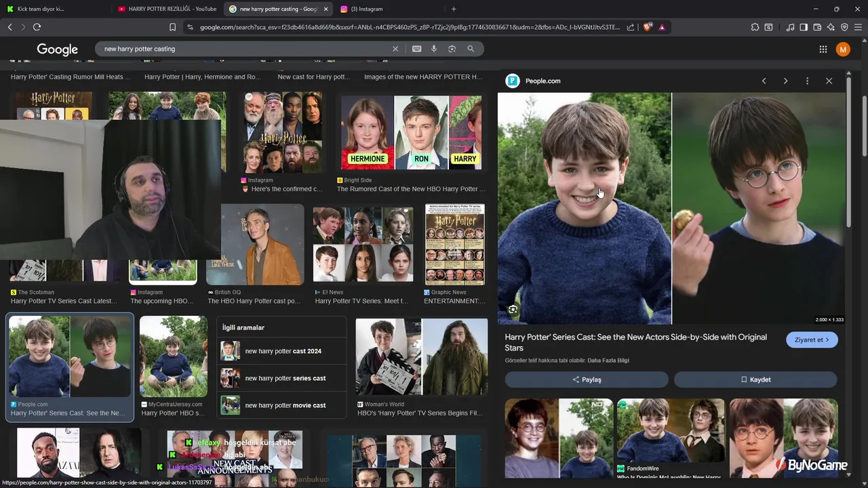Click 'The Rumored Cast of the New HBO' caption

tap(411, 189)
